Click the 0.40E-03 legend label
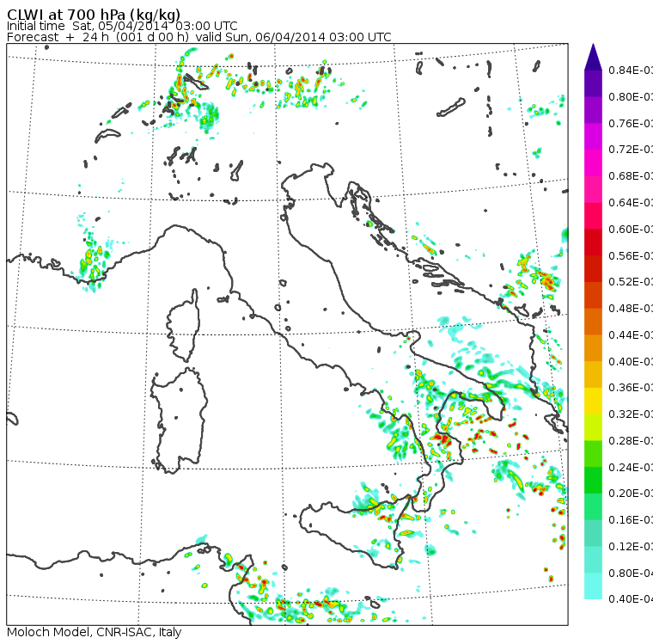This screenshot has height=644, width=653. pyautogui.click(x=631, y=361)
